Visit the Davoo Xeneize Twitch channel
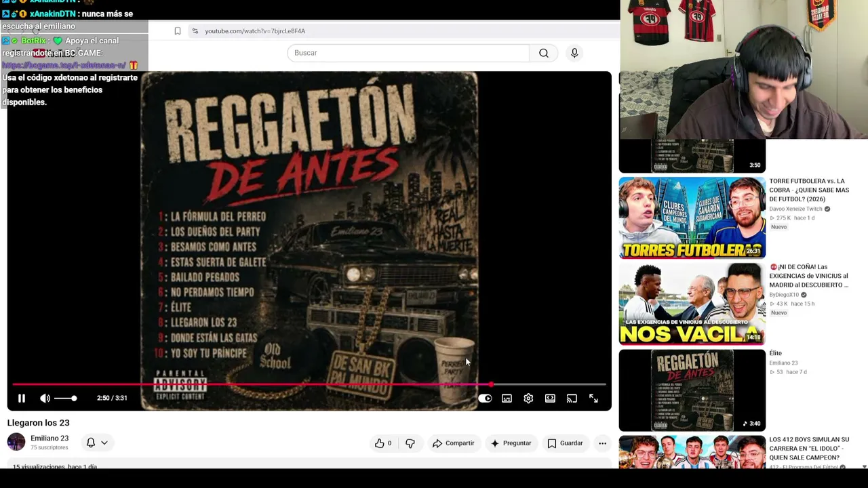Viewport: 868px width, 488px height. (x=796, y=209)
